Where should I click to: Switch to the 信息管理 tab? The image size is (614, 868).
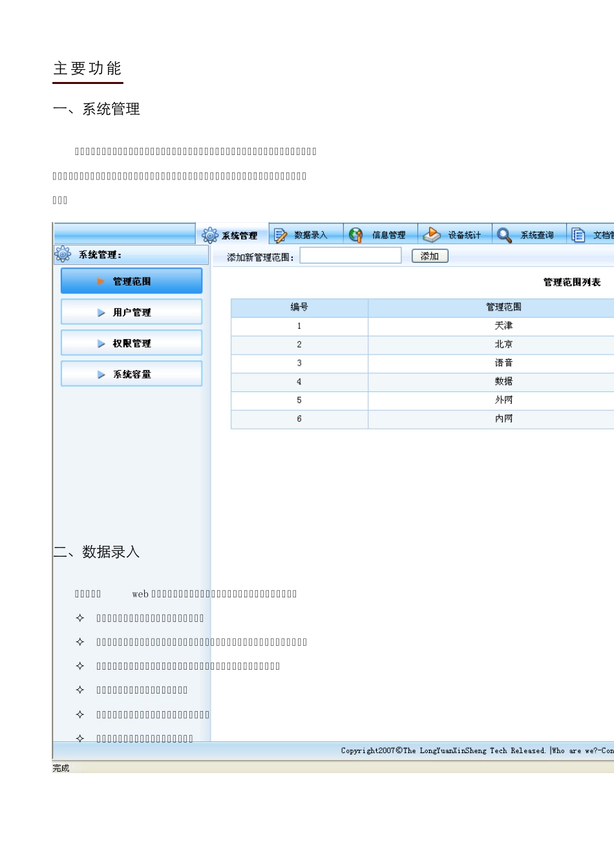click(381, 234)
